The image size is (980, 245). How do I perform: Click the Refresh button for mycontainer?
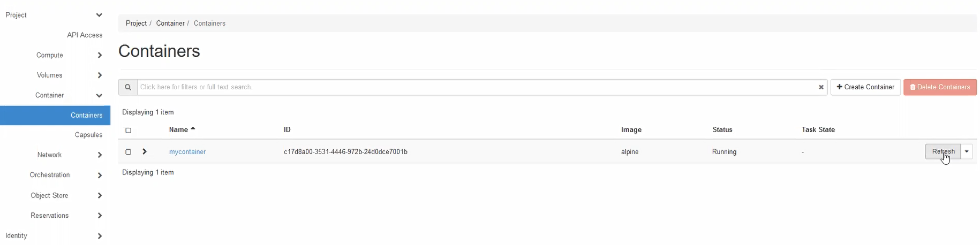pos(943,151)
